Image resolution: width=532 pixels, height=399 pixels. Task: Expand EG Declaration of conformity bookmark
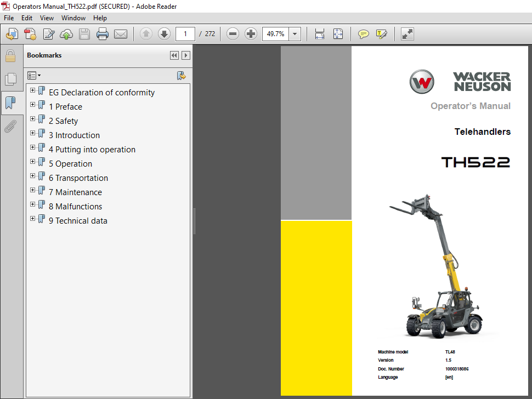click(x=32, y=90)
